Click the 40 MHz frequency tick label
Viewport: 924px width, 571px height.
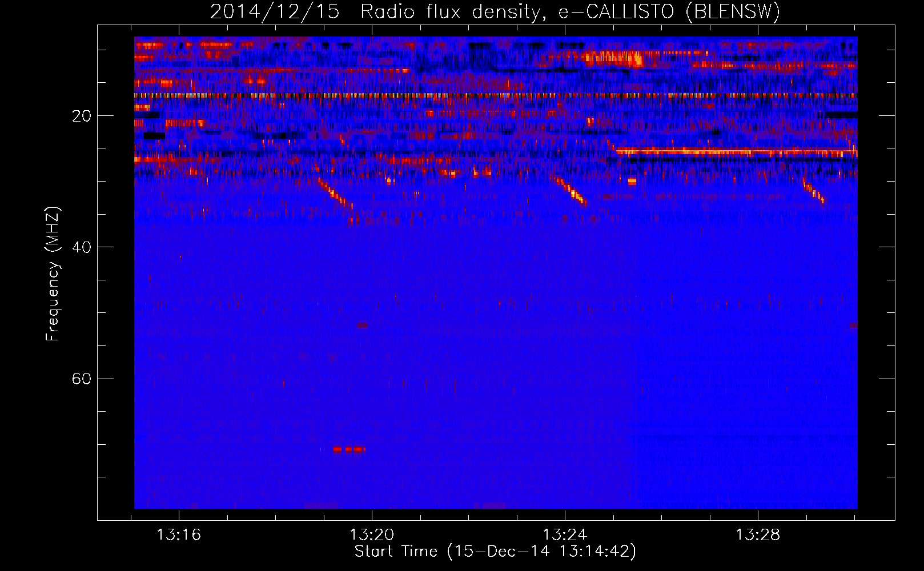tap(81, 247)
